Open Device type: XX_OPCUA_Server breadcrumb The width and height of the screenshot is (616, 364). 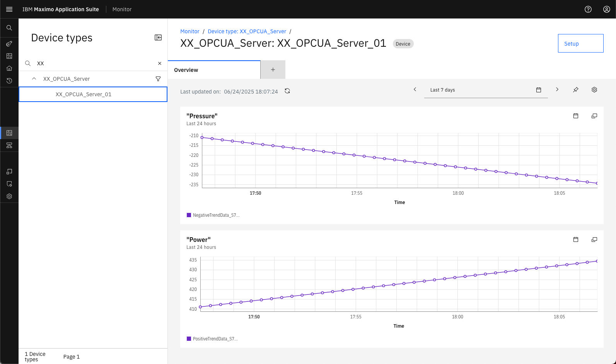coord(247,31)
